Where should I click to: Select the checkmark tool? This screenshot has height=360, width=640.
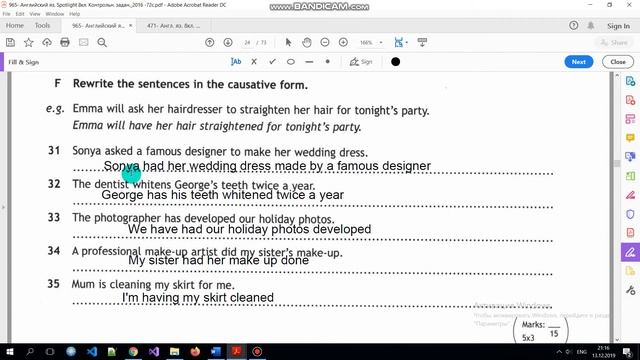[272, 62]
